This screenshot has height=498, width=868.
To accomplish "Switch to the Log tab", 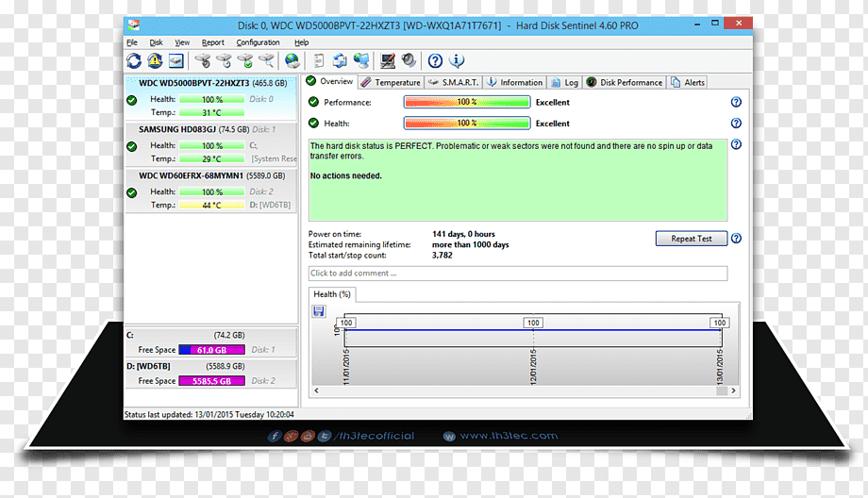I will (564, 82).
